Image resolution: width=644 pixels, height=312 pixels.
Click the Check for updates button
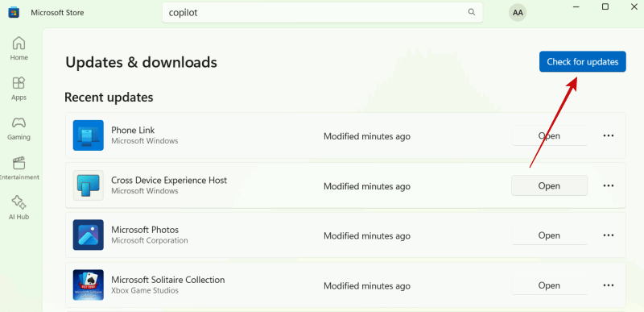[582, 61]
